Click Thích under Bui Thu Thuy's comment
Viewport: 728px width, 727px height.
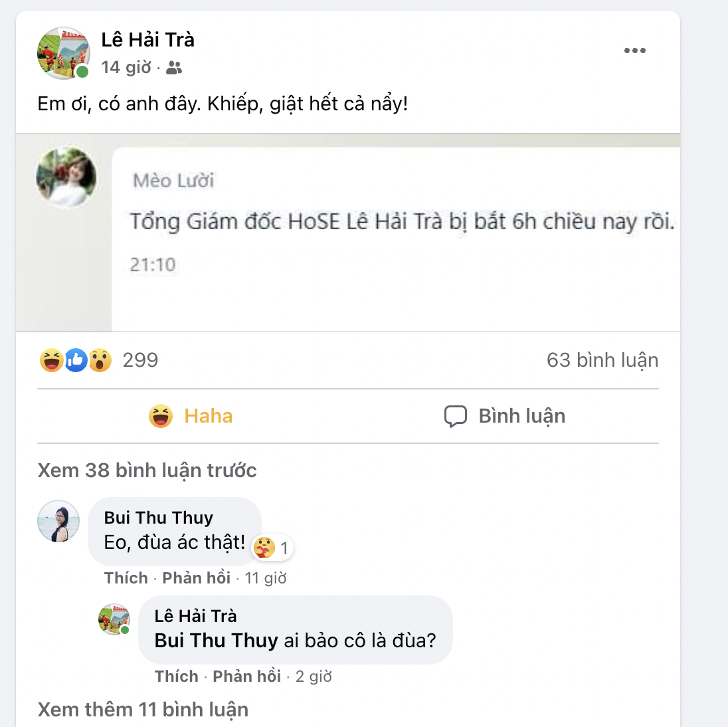(126, 577)
